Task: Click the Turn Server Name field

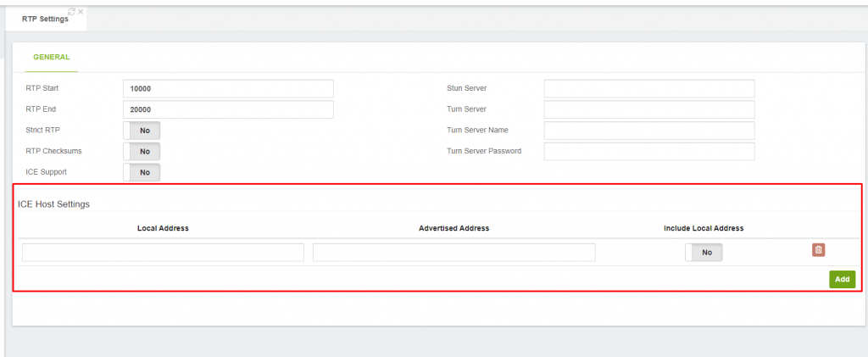Action: tap(649, 131)
